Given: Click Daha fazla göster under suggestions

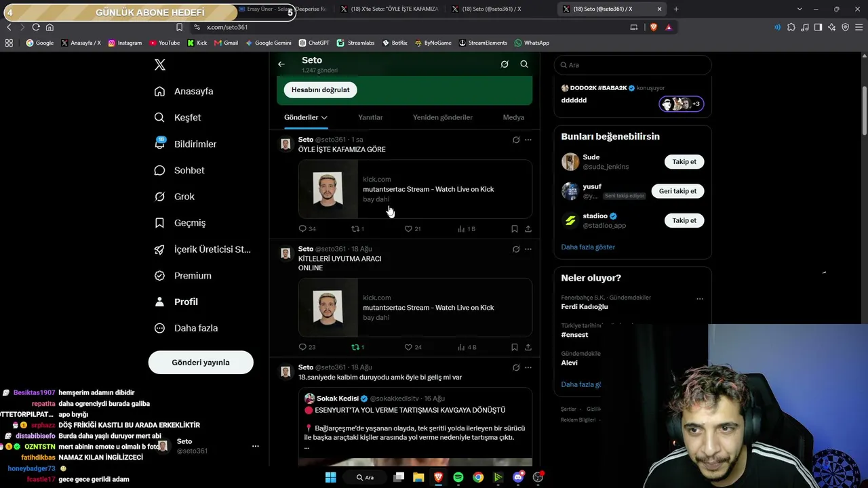Looking at the screenshot, I should coord(588,247).
